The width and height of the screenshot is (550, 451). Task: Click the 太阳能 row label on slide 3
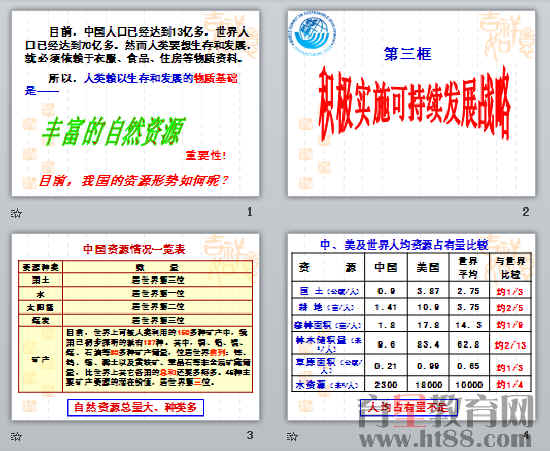pyautogui.click(x=41, y=307)
